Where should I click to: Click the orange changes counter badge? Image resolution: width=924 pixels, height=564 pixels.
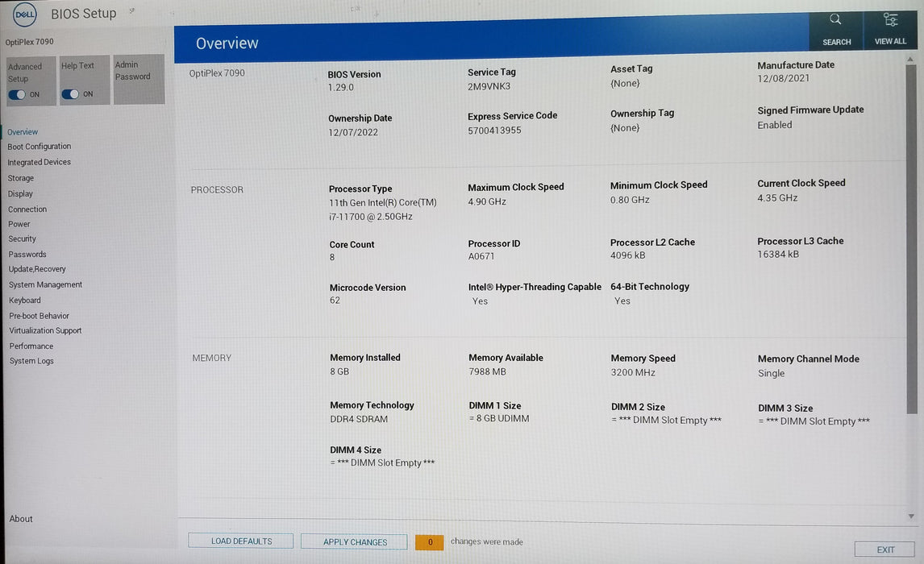click(430, 542)
